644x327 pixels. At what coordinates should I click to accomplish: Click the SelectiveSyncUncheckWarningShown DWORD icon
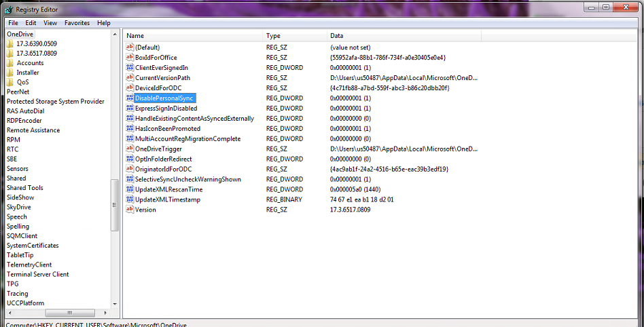[x=130, y=179]
